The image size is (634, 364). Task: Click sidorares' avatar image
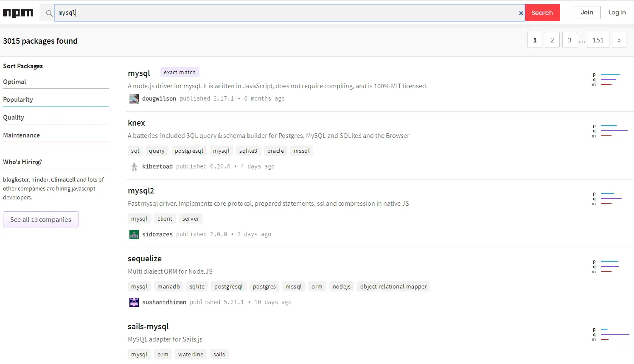pyautogui.click(x=134, y=234)
